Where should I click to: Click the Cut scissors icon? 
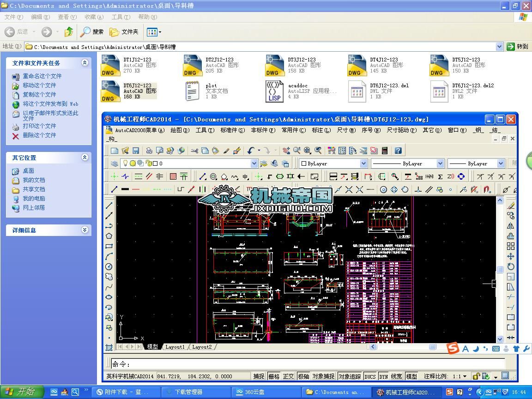(194, 151)
